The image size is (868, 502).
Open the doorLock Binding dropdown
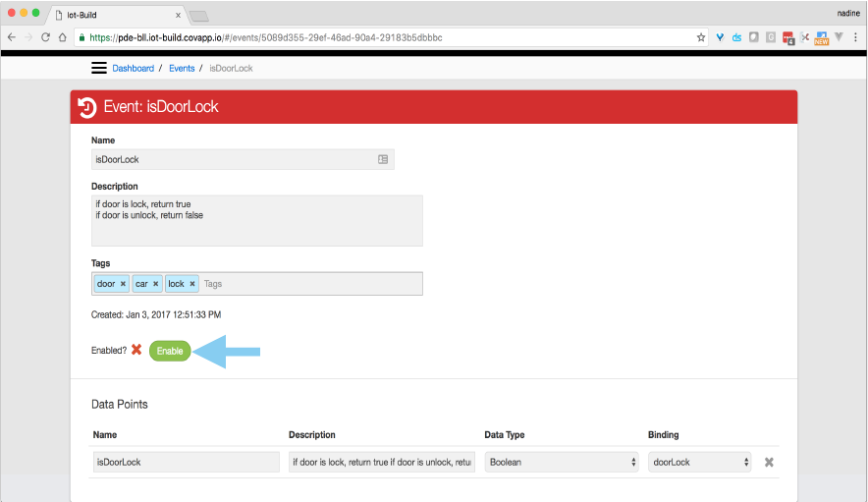click(701, 462)
